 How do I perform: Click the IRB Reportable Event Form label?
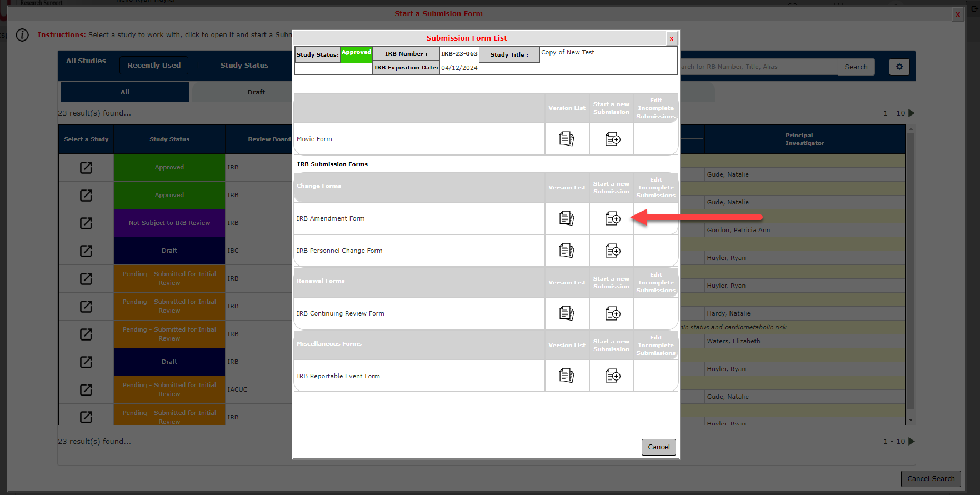point(338,377)
